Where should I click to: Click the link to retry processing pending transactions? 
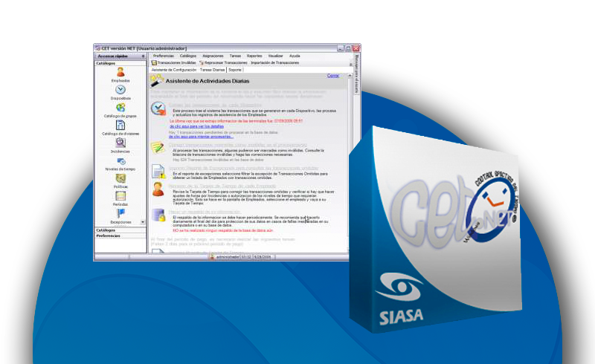(201, 137)
